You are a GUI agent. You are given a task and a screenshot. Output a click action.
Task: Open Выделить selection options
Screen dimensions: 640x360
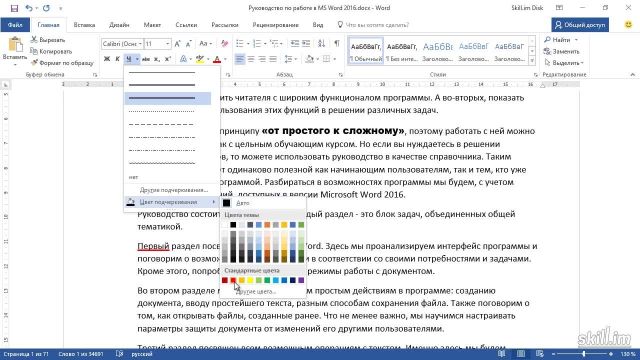click(564, 63)
